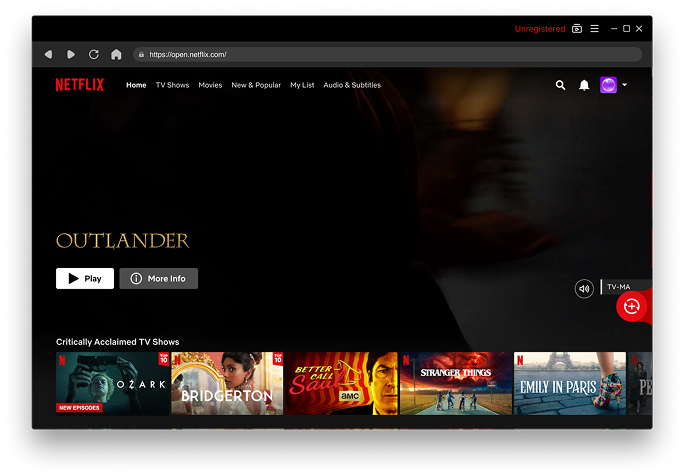684x476 pixels.
Task: Click the Outlander title logo
Action: coord(123,241)
